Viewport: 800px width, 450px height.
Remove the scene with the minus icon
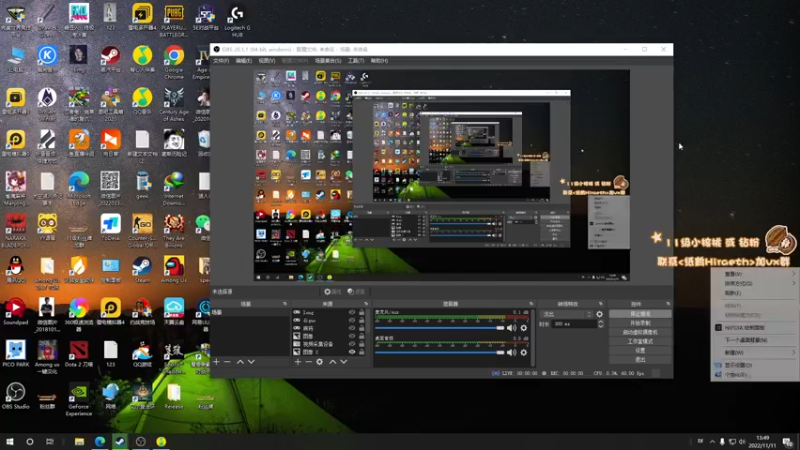coord(227,362)
